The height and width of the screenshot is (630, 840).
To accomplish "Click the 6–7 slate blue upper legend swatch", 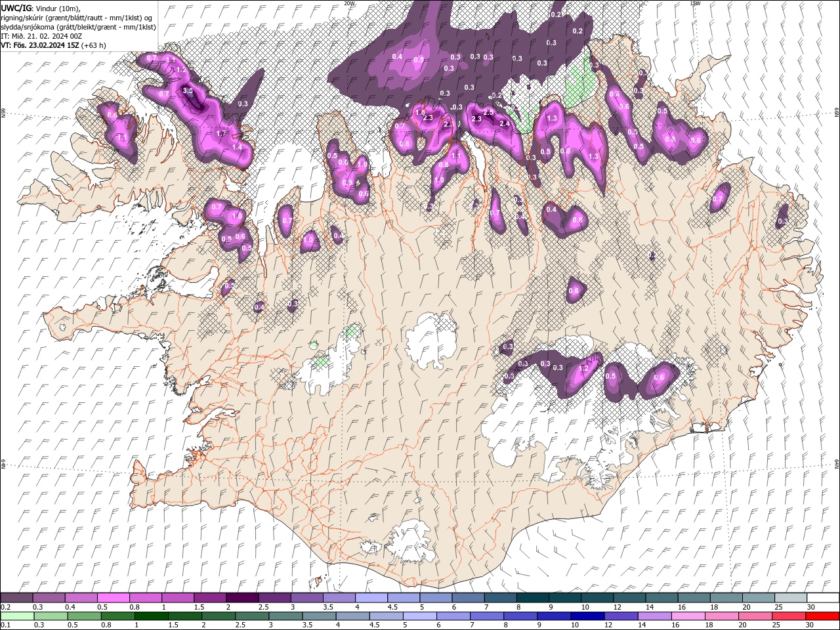I will click(x=468, y=598).
